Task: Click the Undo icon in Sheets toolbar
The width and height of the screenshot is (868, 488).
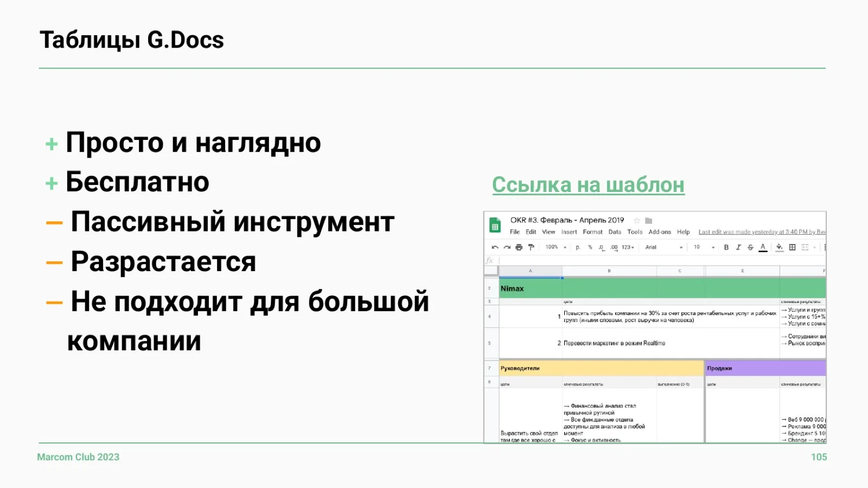Action: click(495, 247)
